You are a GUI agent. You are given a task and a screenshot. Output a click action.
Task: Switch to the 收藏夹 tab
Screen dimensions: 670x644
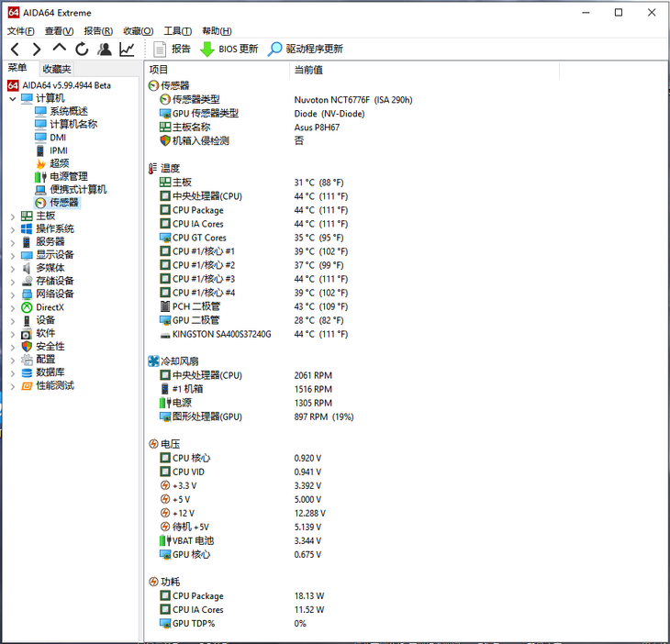pyautogui.click(x=56, y=69)
